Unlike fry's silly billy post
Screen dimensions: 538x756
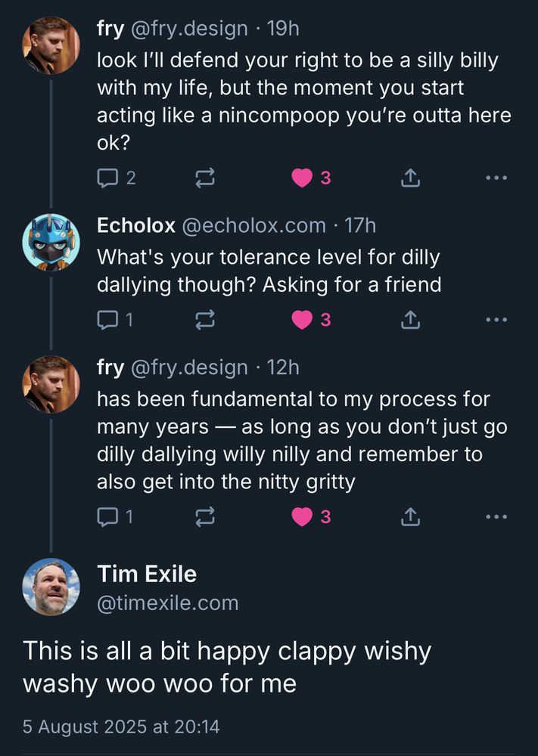(303, 178)
